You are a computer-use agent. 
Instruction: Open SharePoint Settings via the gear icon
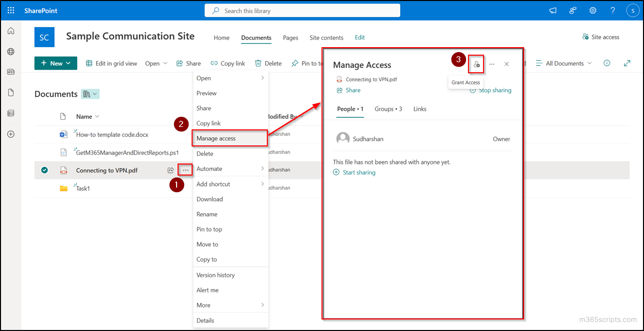click(592, 10)
